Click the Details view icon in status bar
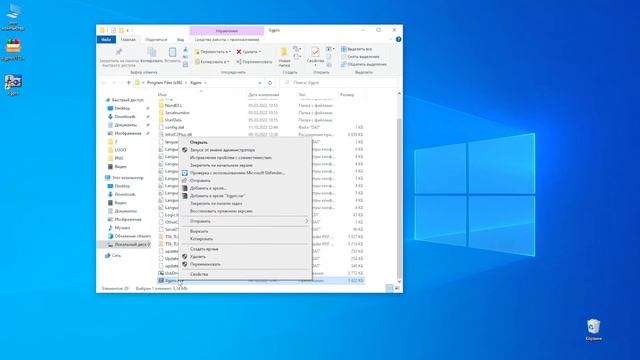The height and width of the screenshot is (360, 640). pyautogui.click(x=389, y=288)
